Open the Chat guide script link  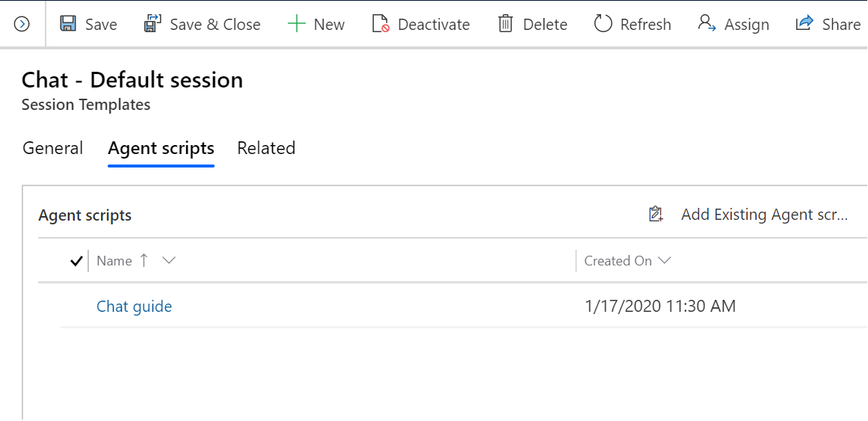(135, 307)
